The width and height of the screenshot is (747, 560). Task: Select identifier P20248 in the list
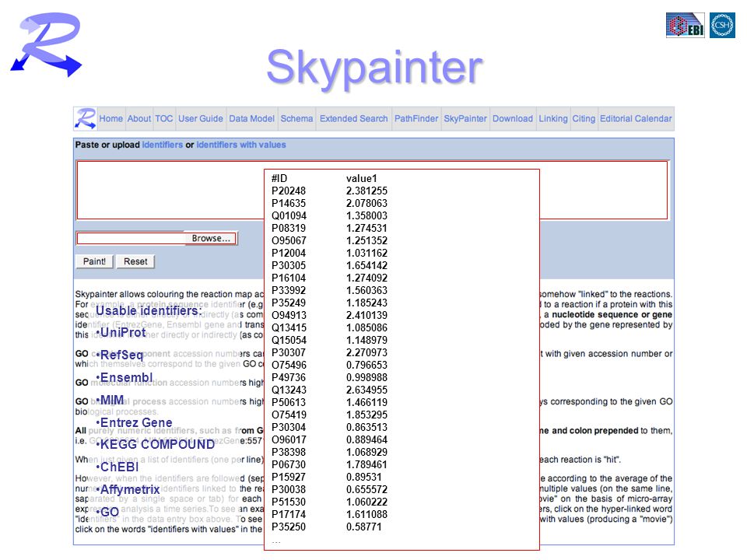point(288,191)
